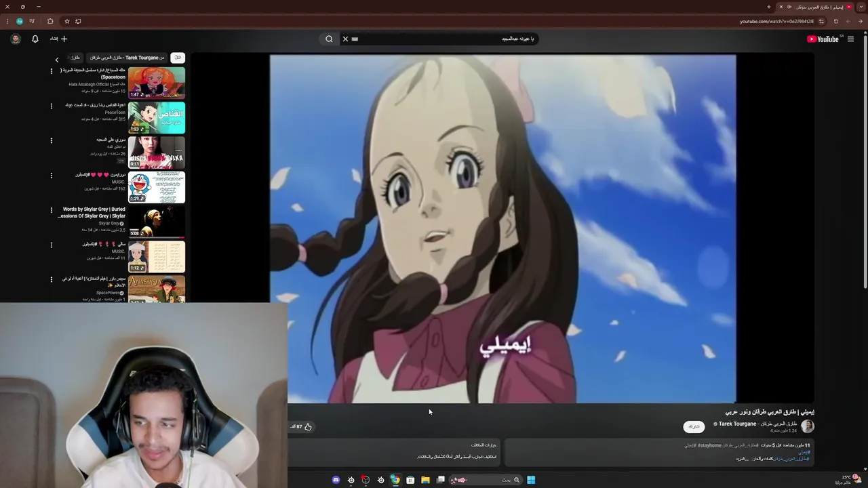Open Tarek Tourgane channel name link
This screenshot has height=488, width=868.
757,424
